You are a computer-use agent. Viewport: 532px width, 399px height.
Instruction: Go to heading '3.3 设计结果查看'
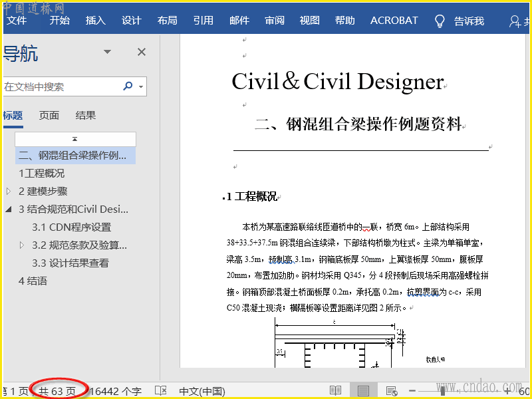[70, 263]
